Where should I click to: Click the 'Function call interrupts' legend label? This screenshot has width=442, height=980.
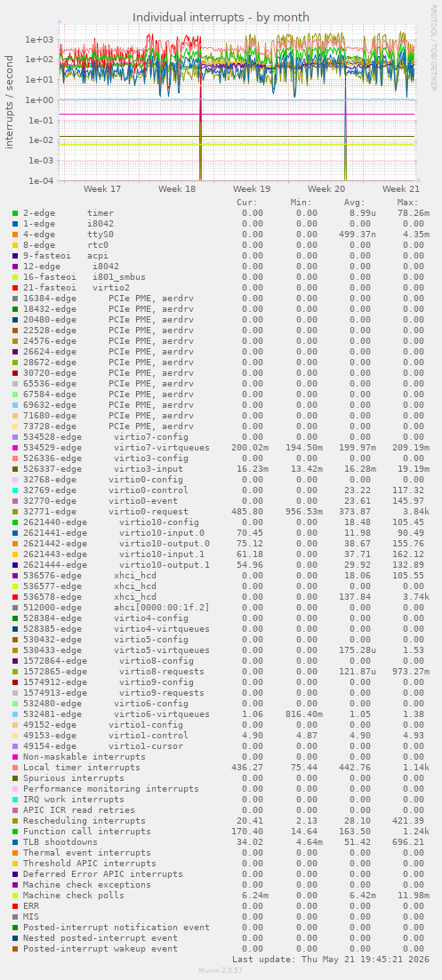pos(87,832)
